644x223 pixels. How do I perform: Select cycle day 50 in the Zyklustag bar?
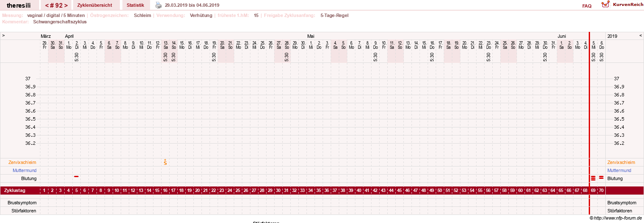440,191
